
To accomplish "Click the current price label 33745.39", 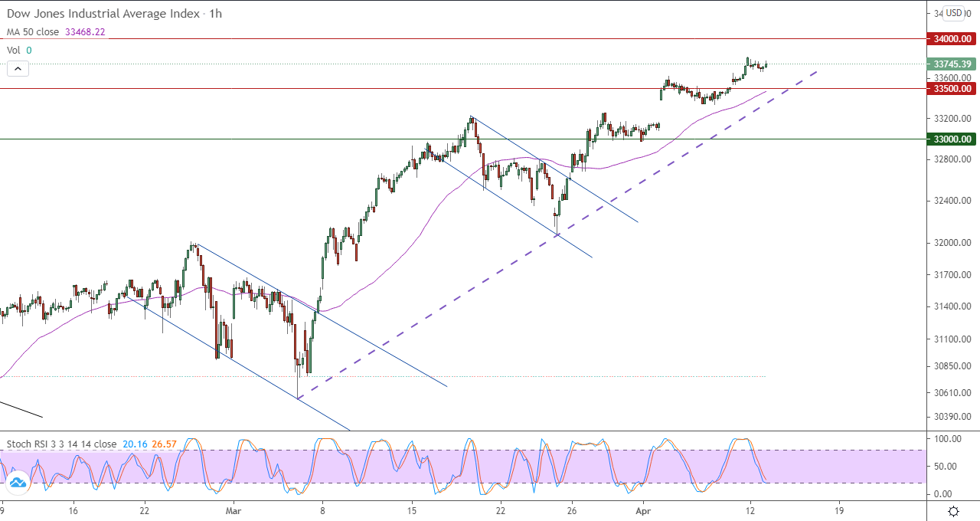I will (952, 64).
